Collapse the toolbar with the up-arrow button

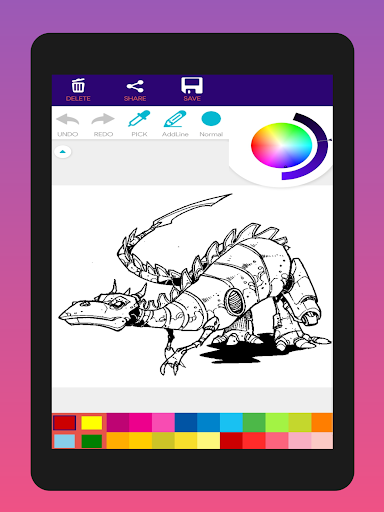coord(63,152)
